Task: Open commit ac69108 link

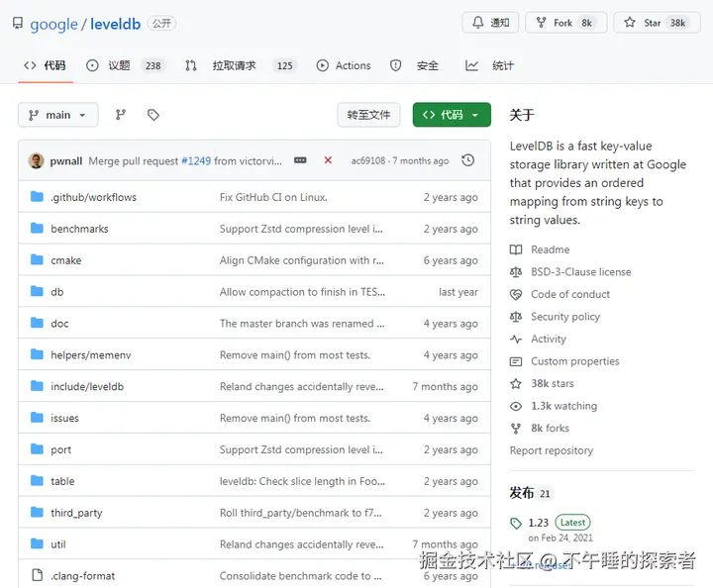Action: tap(367, 161)
